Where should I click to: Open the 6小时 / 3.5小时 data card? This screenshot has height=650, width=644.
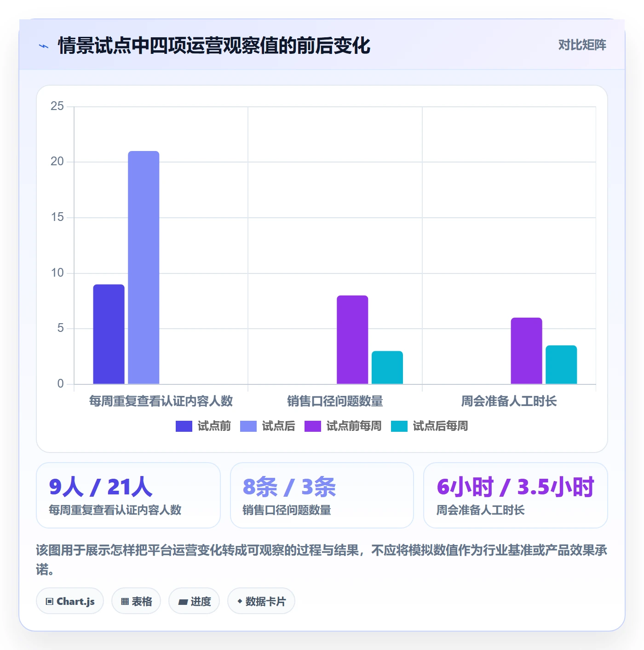[516, 495]
